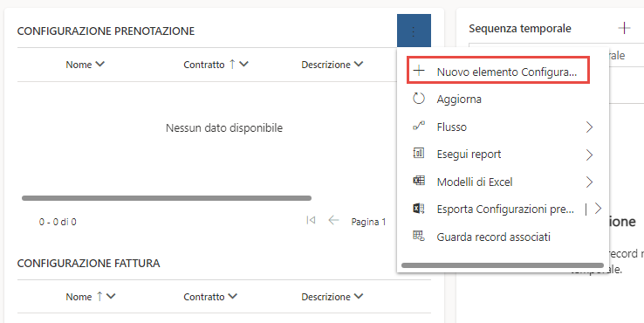Go to previous page arrow in booking grid
Screen dimensions: 644x323
click(333, 221)
